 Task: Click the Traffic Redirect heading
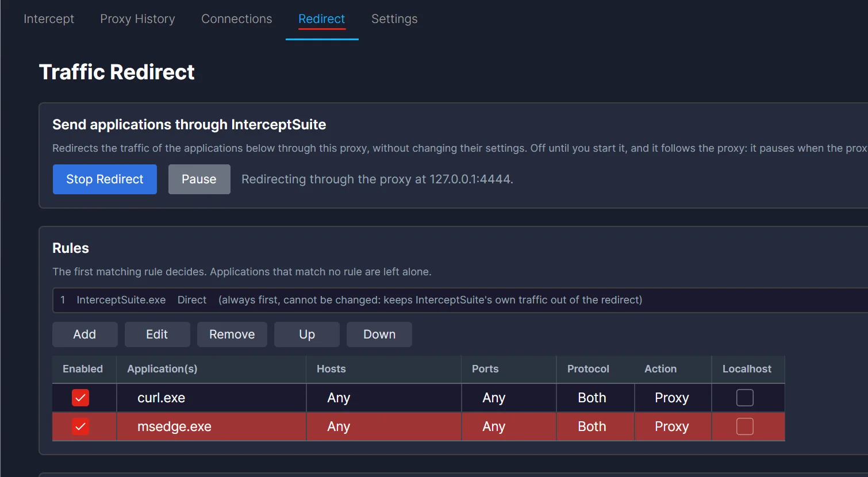pos(117,72)
